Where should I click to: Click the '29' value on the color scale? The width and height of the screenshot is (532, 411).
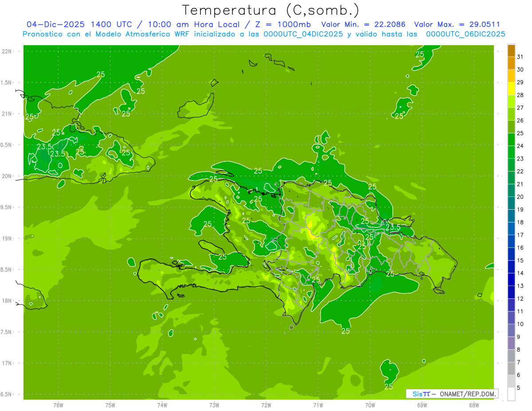click(x=520, y=82)
